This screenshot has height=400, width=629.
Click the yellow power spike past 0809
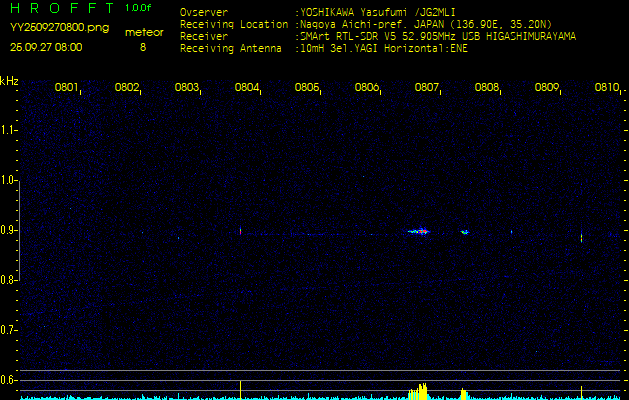[581, 393]
